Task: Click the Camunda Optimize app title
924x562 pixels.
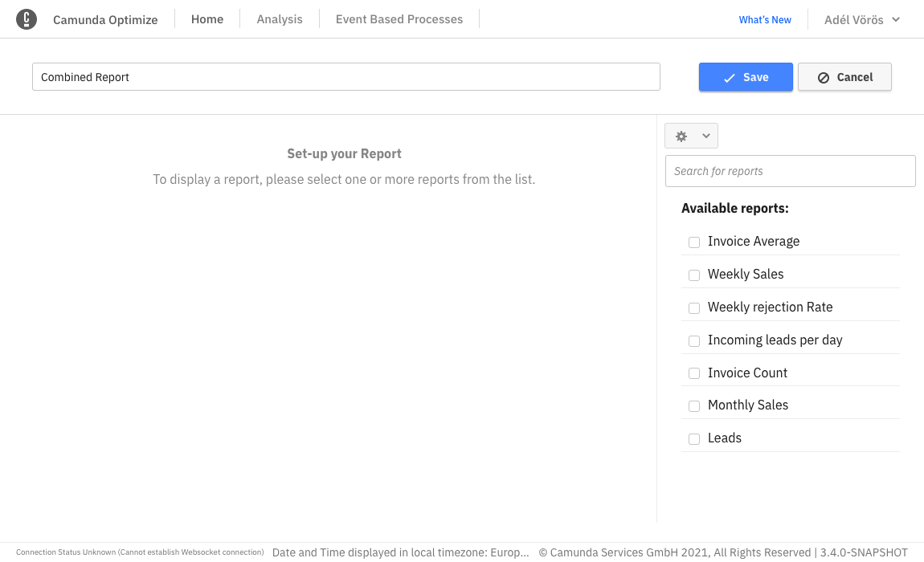Action: pos(105,20)
